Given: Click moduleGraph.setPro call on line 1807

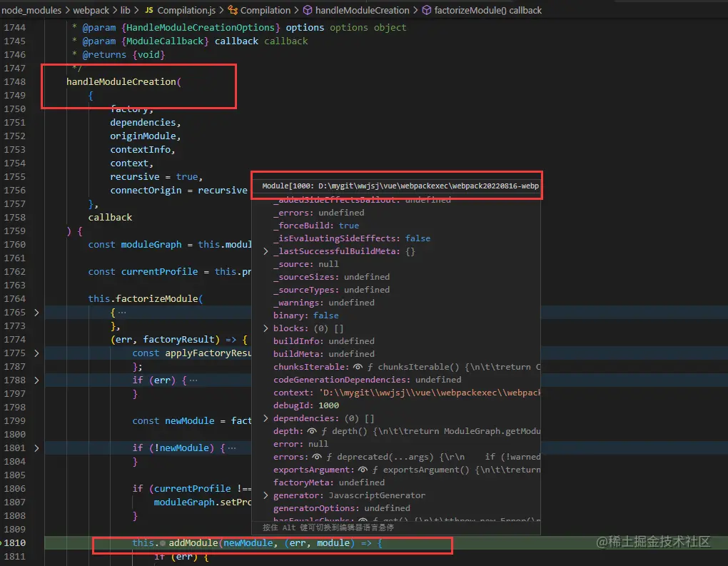Looking at the screenshot, I should click(203, 502).
